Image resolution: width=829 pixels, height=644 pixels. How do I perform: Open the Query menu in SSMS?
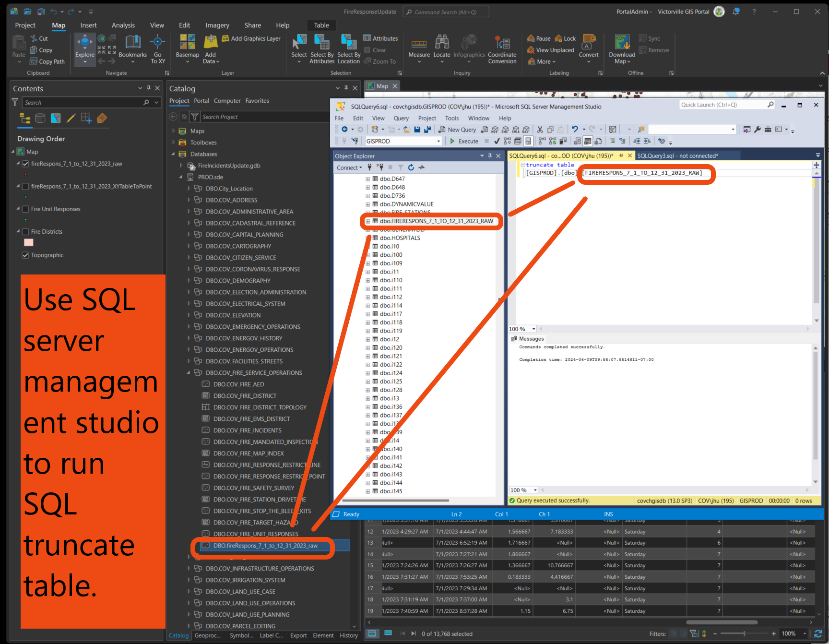[x=401, y=118]
